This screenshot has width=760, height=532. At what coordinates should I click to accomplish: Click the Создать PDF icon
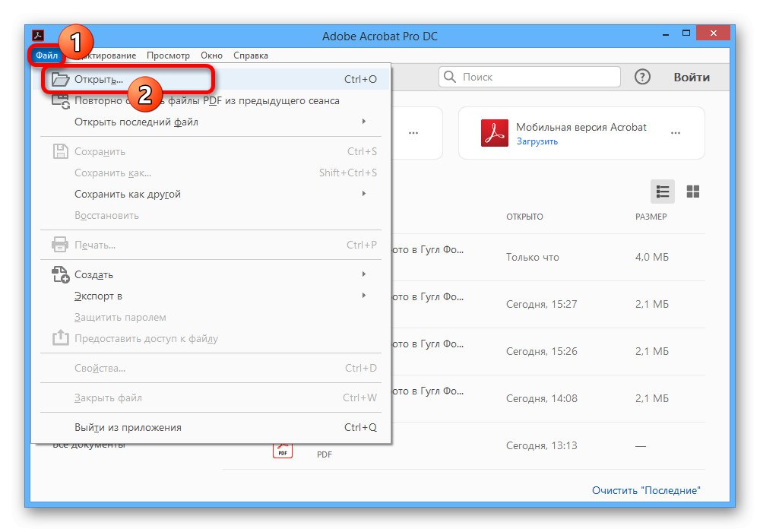coord(61,274)
